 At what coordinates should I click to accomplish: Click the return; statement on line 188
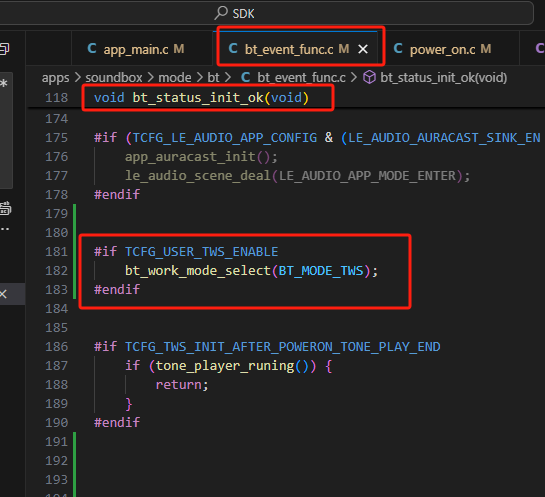pyautogui.click(x=181, y=385)
